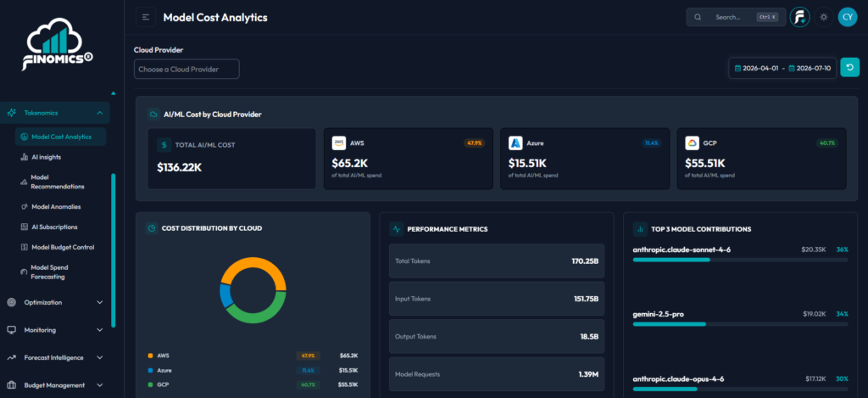
Task: Open the Finomics AI assistant icon
Action: coord(799,17)
